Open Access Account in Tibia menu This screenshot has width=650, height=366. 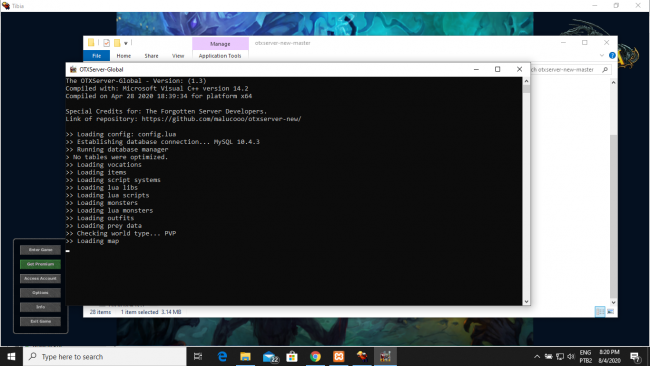[40, 279]
